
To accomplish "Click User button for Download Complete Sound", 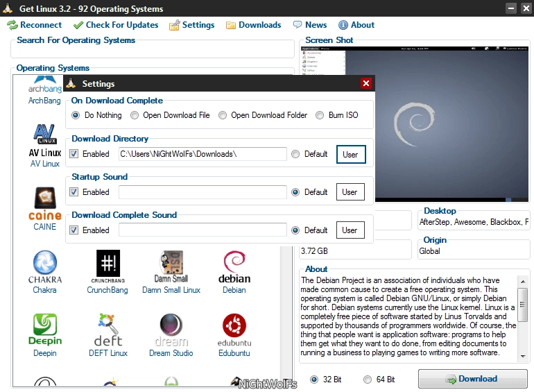I will (350, 230).
